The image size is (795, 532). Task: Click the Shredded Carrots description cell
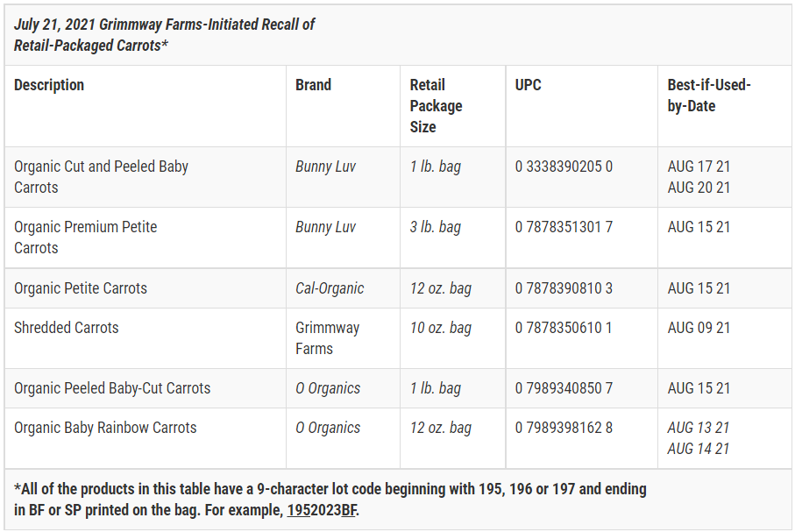pos(67,328)
